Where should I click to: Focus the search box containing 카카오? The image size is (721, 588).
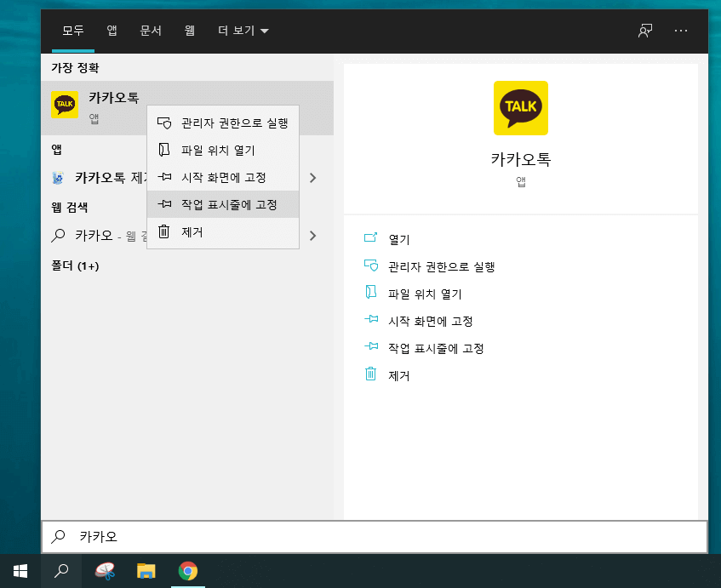375,536
